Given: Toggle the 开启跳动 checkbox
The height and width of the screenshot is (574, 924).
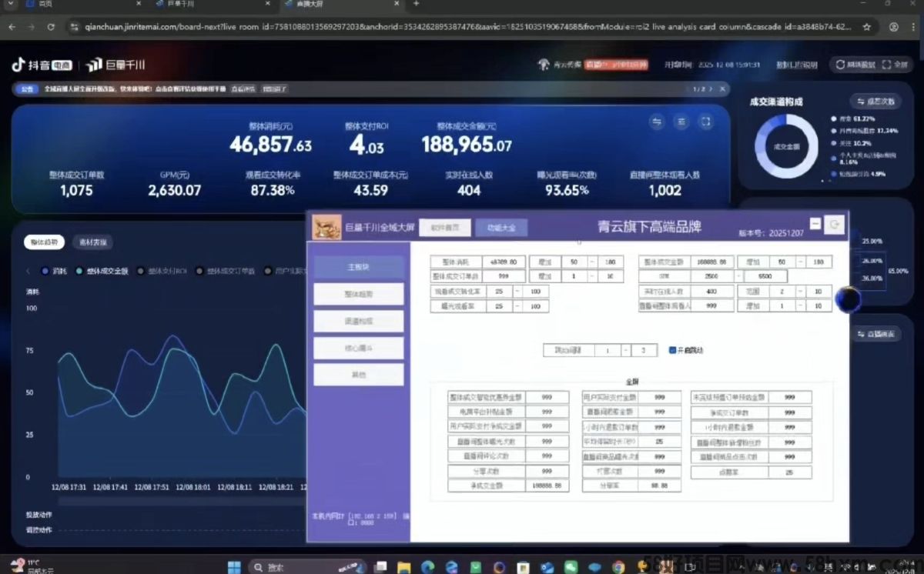Looking at the screenshot, I should (672, 350).
